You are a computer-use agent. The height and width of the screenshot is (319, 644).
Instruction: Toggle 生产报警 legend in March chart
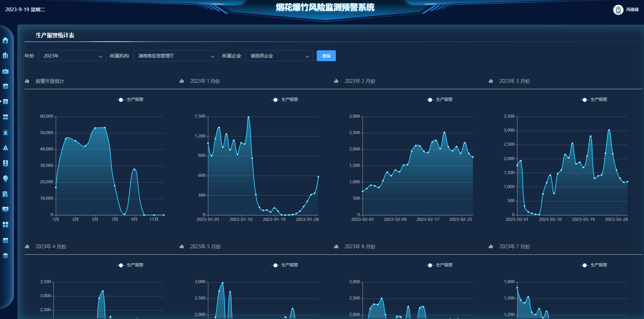pos(594,99)
